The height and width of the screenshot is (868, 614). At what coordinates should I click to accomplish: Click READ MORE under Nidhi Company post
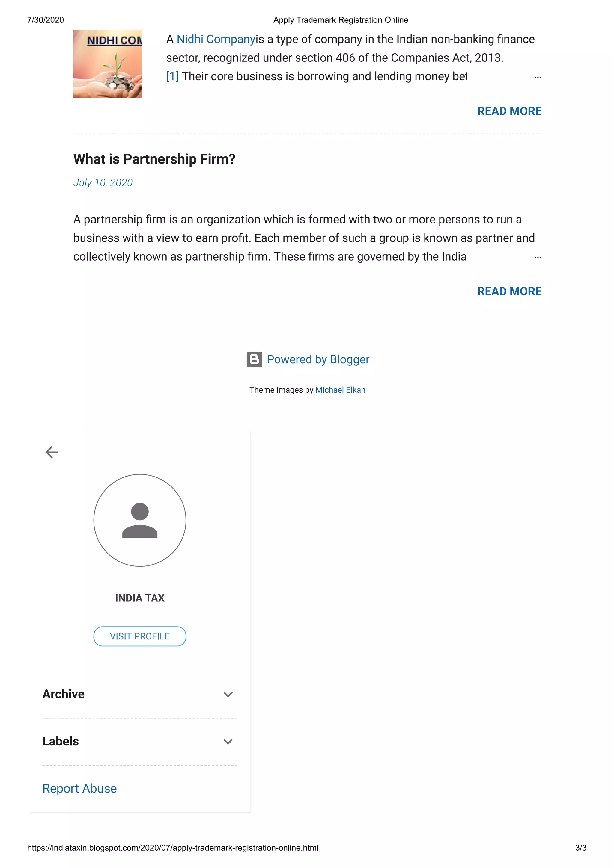509,111
